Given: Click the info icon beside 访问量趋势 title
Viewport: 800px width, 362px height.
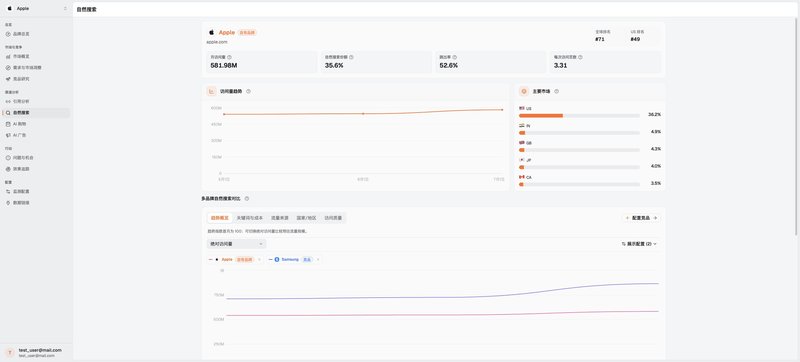Looking at the screenshot, I should [x=248, y=91].
